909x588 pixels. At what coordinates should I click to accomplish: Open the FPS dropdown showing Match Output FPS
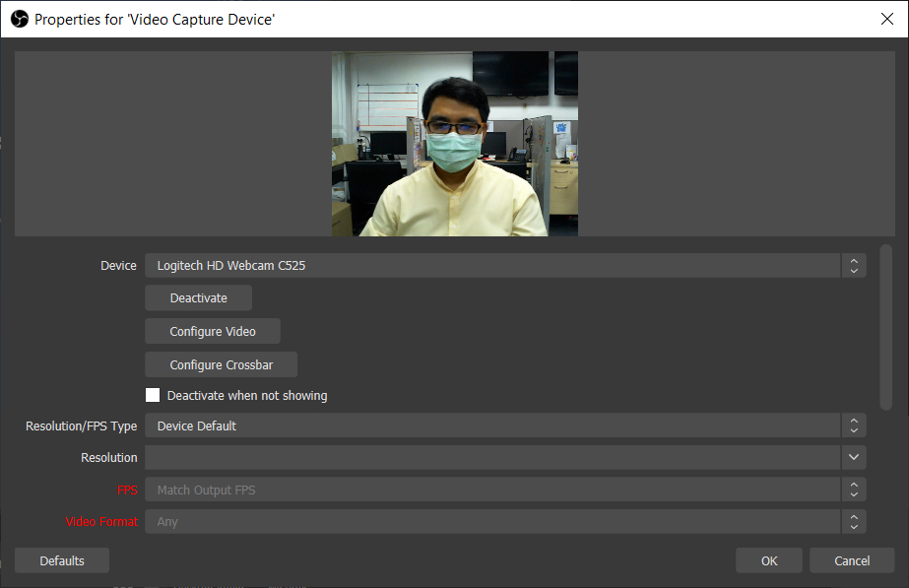pos(492,490)
